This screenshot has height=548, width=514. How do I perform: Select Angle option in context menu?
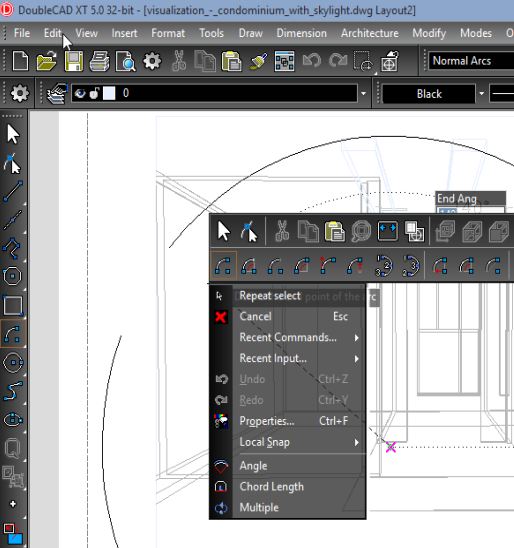pos(288,466)
